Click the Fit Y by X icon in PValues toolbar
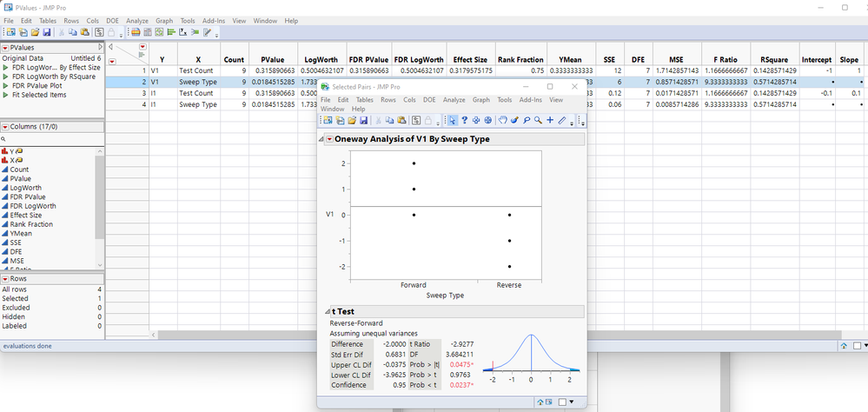Screen dimensions: 868x412 tap(182, 32)
